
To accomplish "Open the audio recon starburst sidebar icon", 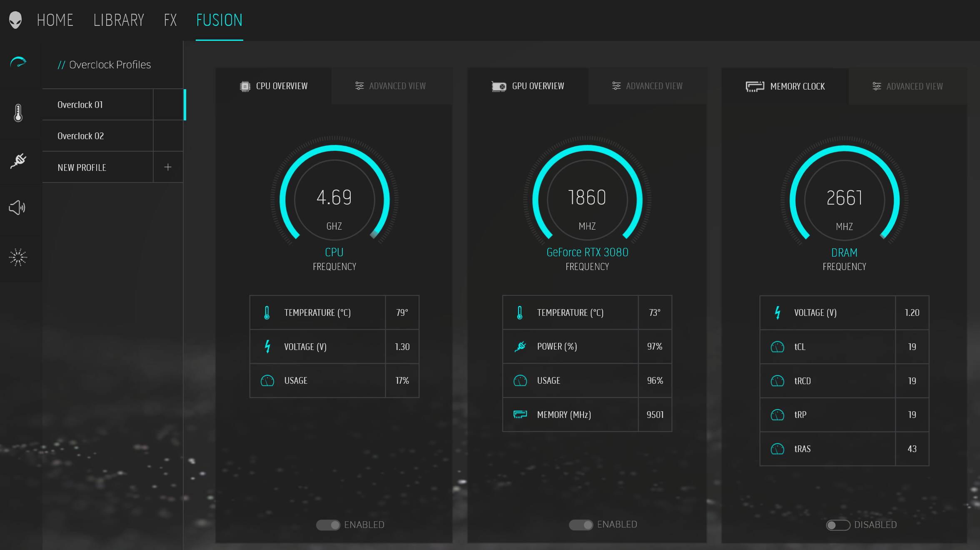I will (x=18, y=257).
